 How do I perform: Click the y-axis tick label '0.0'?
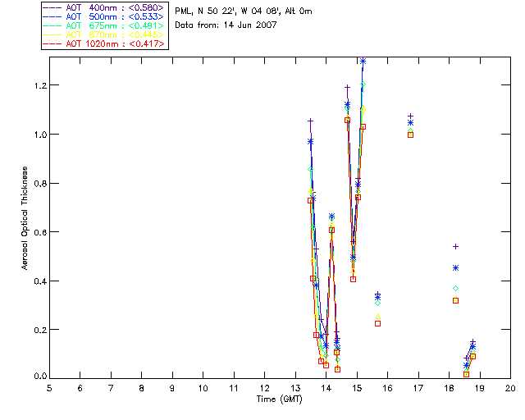[x=40, y=377]
